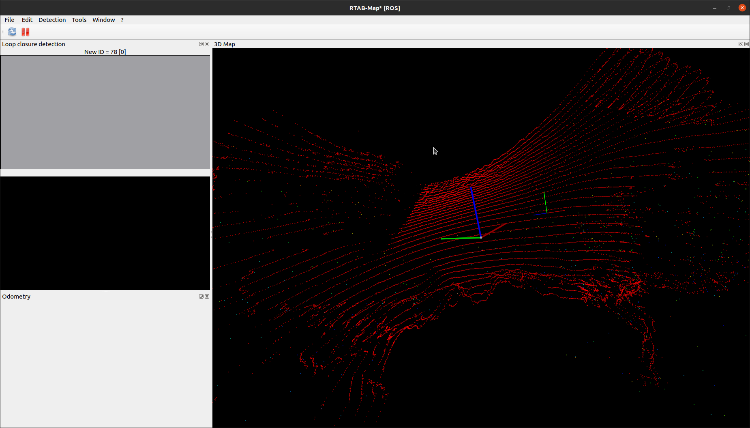Viewport: 750px width, 428px height.
Task: Open the Window menu
Action: (x=103, y=20)
